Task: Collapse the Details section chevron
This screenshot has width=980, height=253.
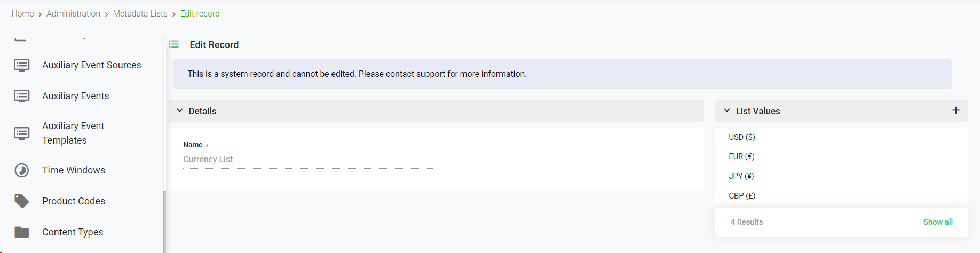Action: tap(180, 110)
